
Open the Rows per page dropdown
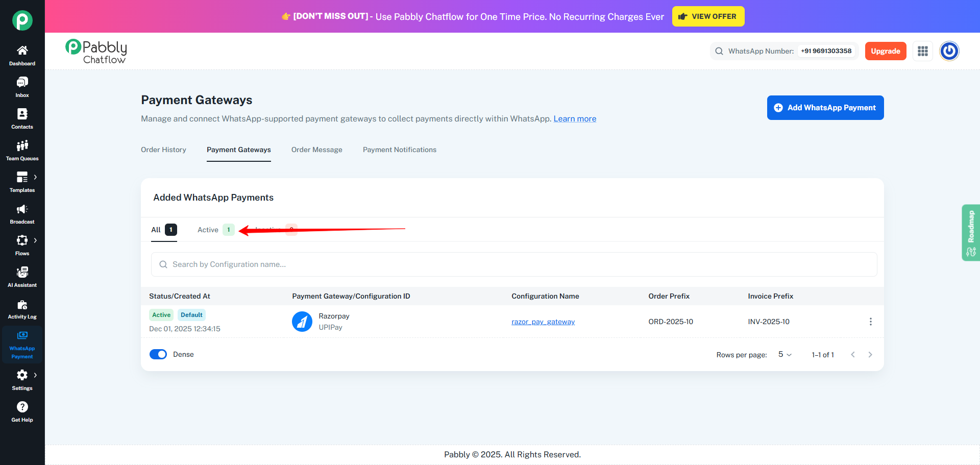(785, 355)
